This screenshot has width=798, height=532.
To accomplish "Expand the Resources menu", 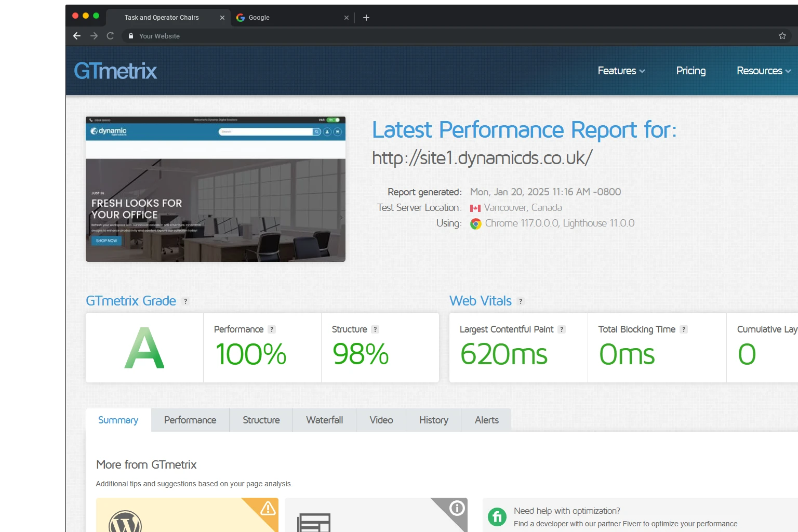I will (764, 71).
